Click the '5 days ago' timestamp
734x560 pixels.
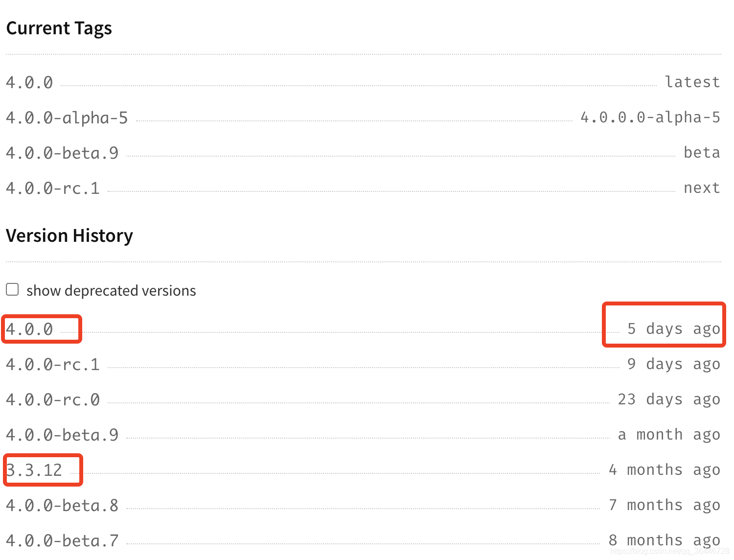pos(674,328)
